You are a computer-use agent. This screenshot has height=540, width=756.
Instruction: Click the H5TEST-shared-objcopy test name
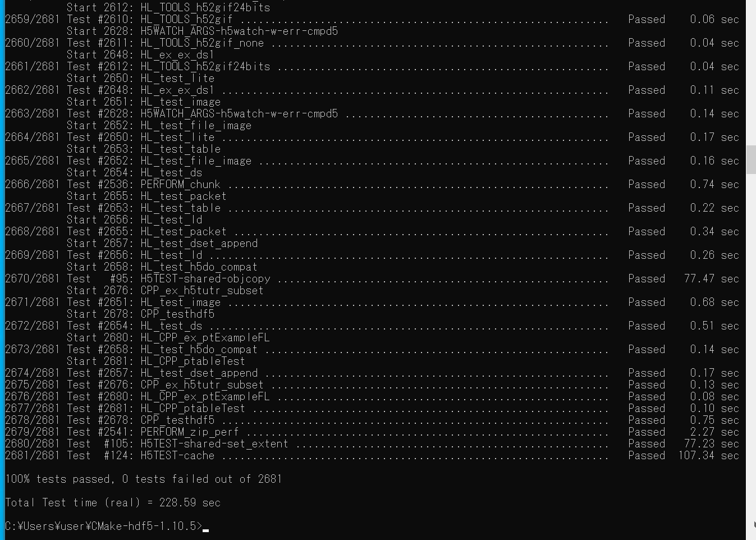[205, 278]
